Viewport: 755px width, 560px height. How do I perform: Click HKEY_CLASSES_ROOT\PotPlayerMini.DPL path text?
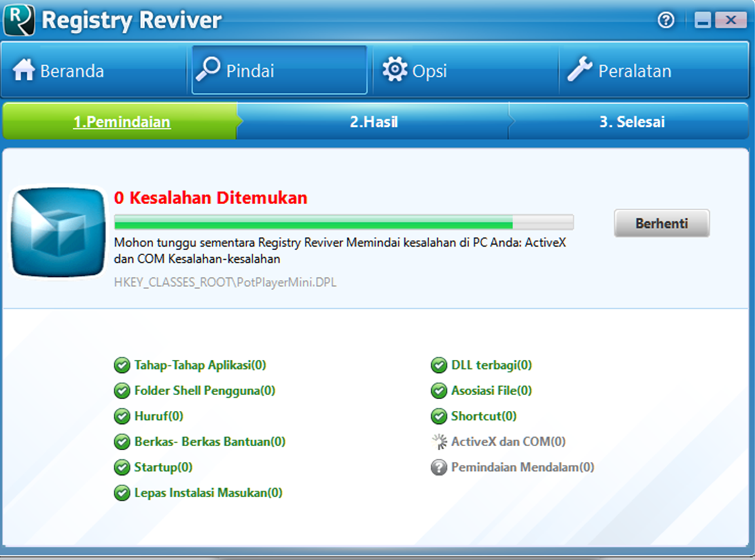[225, 282]
